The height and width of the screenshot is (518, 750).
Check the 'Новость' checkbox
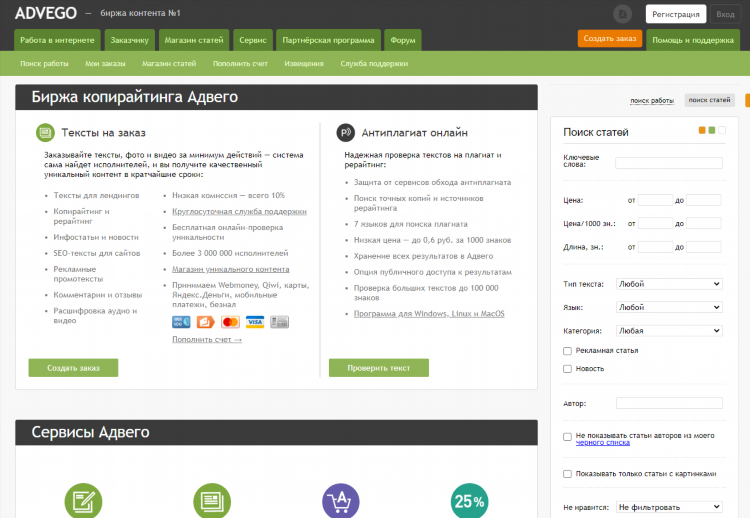coord(567,369)
